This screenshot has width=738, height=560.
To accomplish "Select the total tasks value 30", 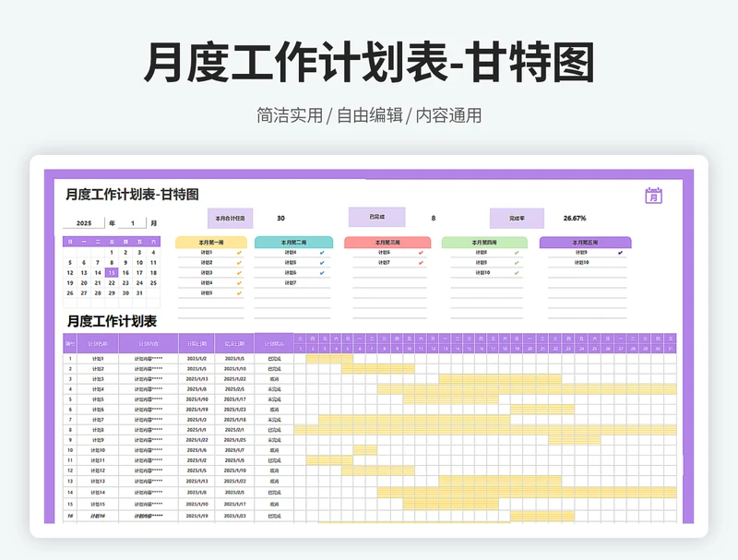I will point(281,219).
